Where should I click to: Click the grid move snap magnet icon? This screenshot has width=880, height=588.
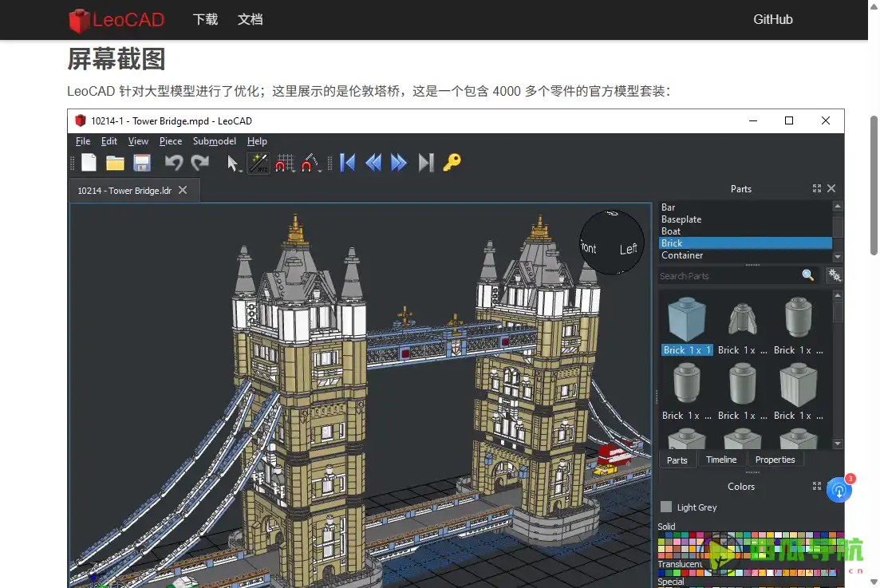[284, 163]
